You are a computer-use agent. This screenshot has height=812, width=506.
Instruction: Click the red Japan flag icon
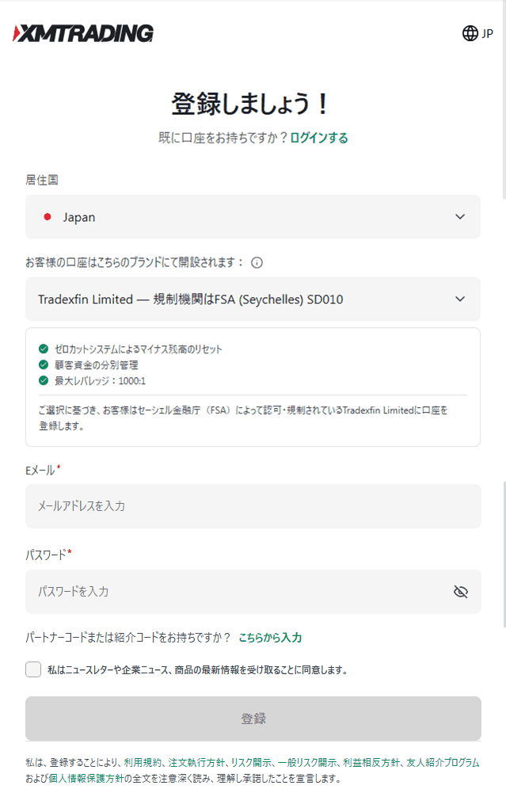pos(48,217)
